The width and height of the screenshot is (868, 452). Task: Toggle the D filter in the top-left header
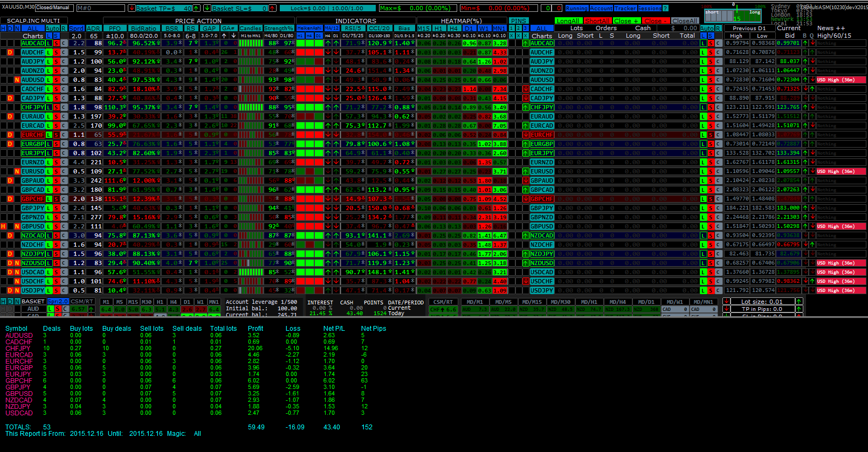(x=10, y=28)
